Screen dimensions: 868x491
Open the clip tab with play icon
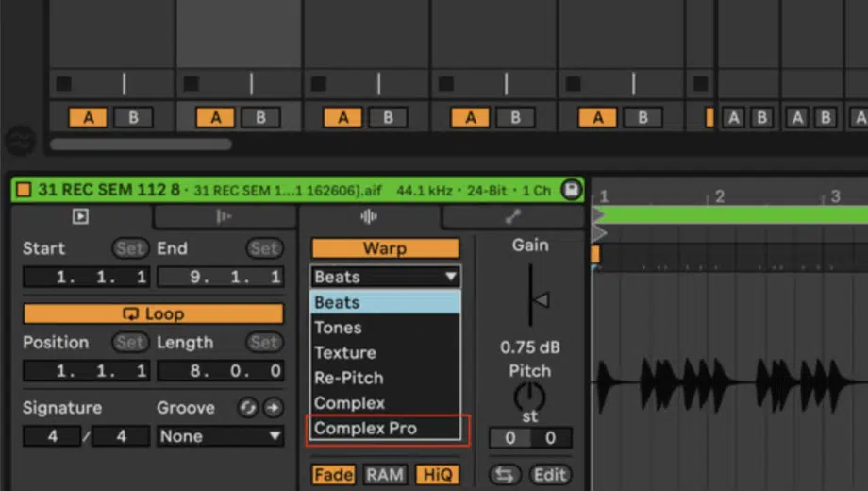81,216
